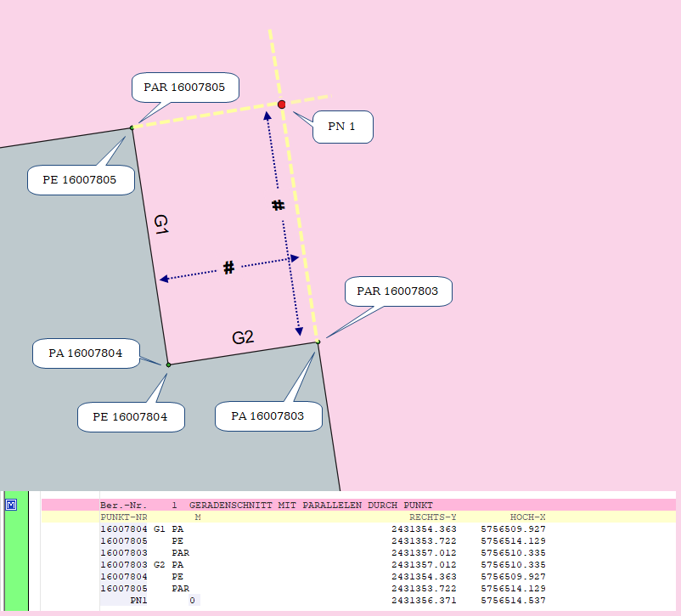681x616 pixels.
Task: Click the RECHTS-Y column header
Action: (x=432, y=517)
